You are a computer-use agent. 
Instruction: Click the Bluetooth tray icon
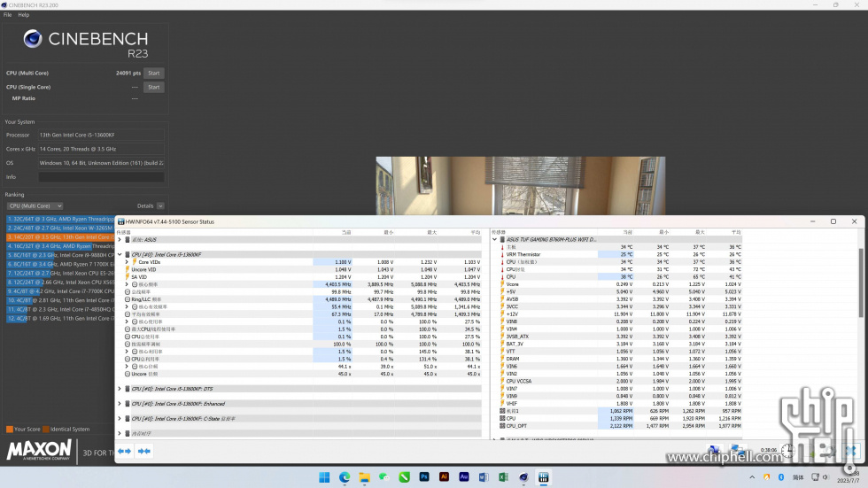781,477
